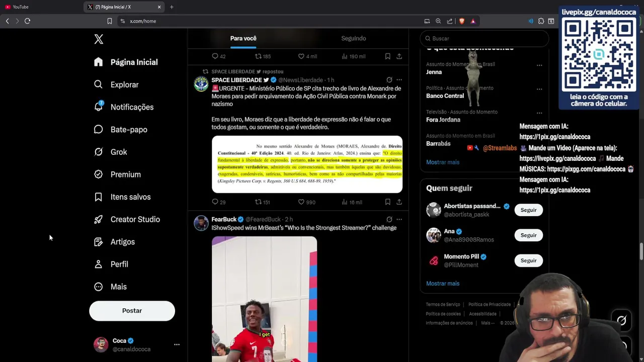Switch to the Seguindo tab
The image size is (644, 362).
(353, 38)
